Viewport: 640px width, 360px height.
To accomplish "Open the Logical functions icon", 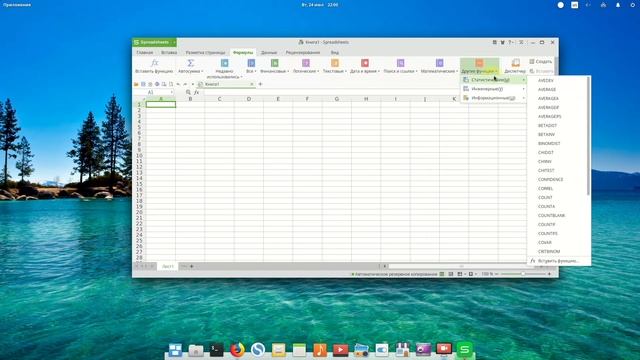I will (x=306, y=63).
